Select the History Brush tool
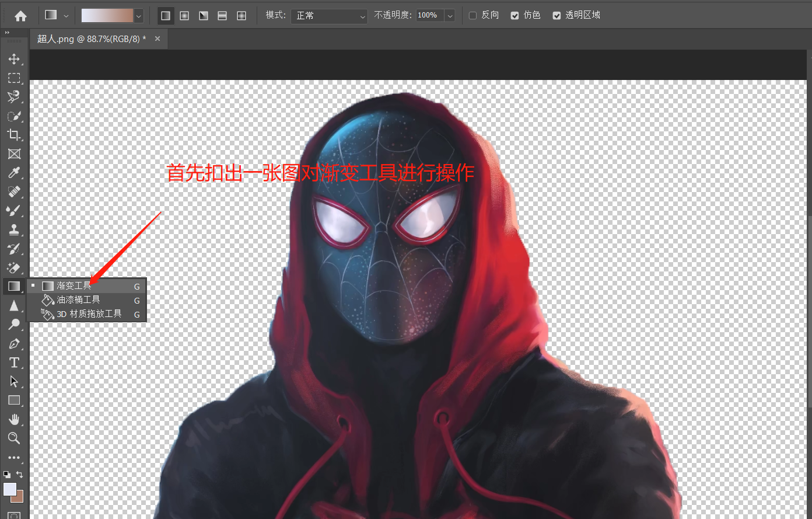Image resolution: width=812 pixels, height=519 pixels. 14,249
